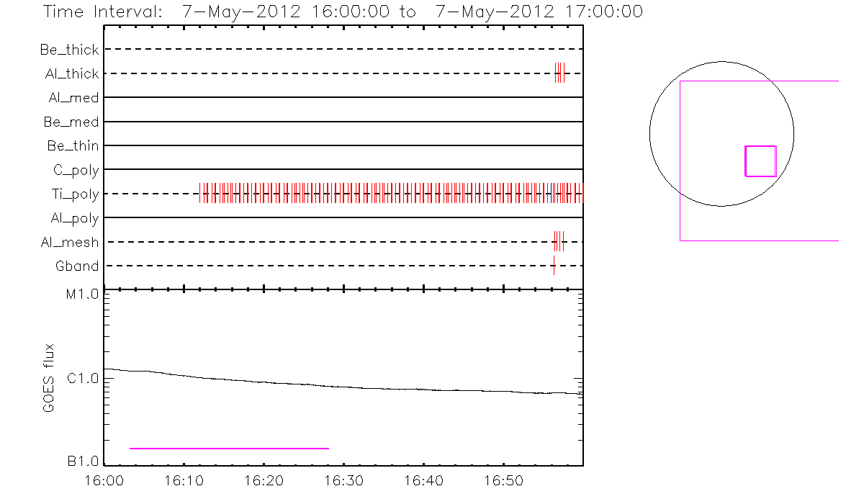Click the magenta horizontal bar in GOES plot
864x504 pixels.
click(x=229, y=449)
